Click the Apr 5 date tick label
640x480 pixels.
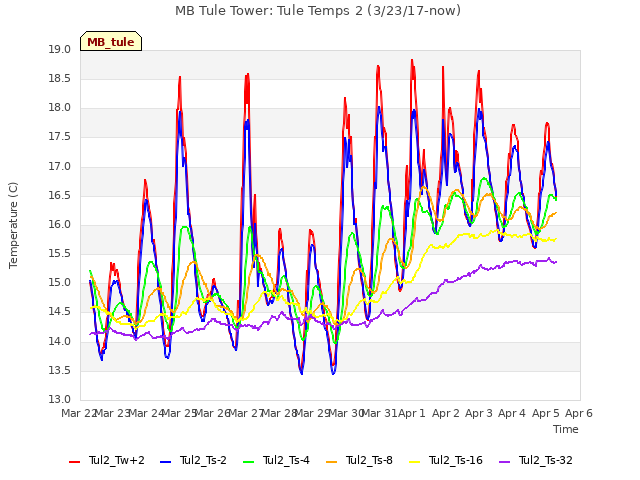tap(546, 413)
